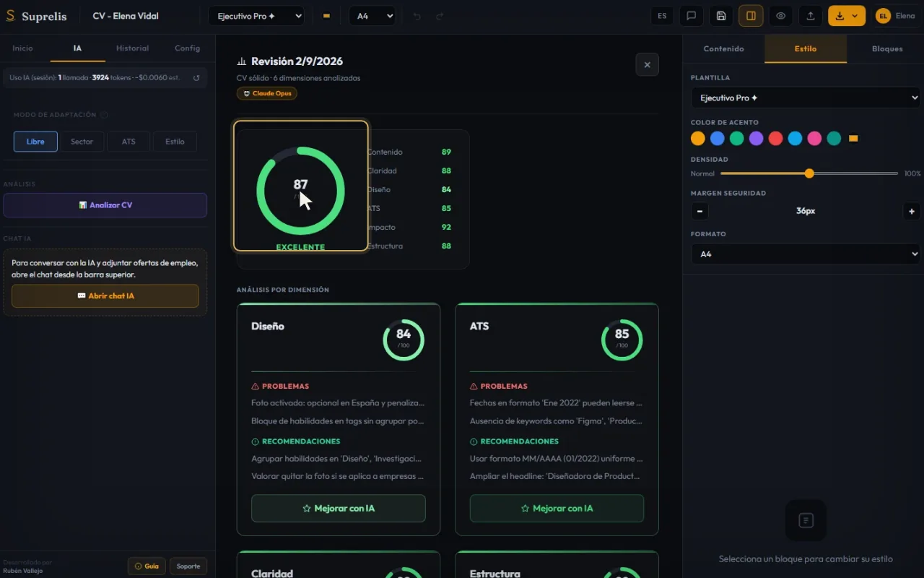
Task: Click the redo arrow
Action: (440, 16)
